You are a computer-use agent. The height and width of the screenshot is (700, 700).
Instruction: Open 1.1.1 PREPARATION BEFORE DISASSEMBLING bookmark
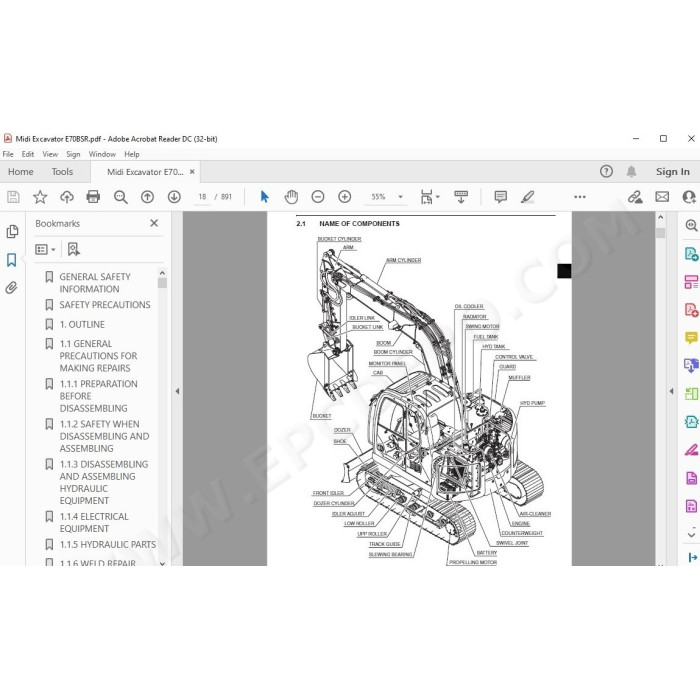coord(98,396)
